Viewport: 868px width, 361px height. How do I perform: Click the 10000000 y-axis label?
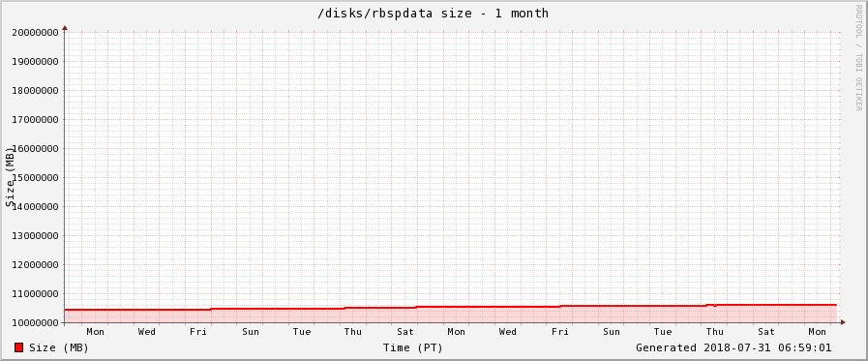pos(36,323)
